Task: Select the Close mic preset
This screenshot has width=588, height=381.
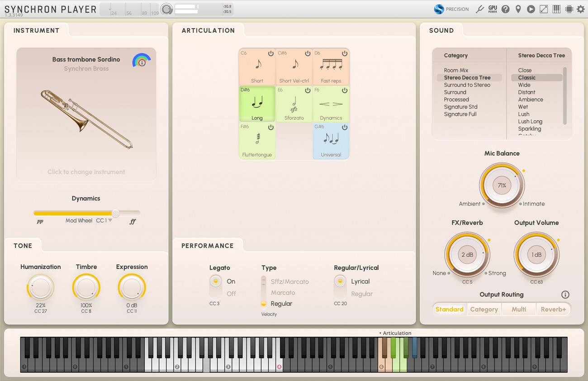Action: click(525, 70)
